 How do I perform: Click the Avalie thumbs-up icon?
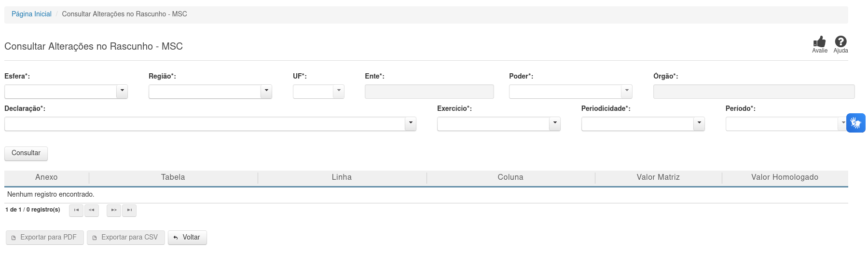tap(819, 42)
